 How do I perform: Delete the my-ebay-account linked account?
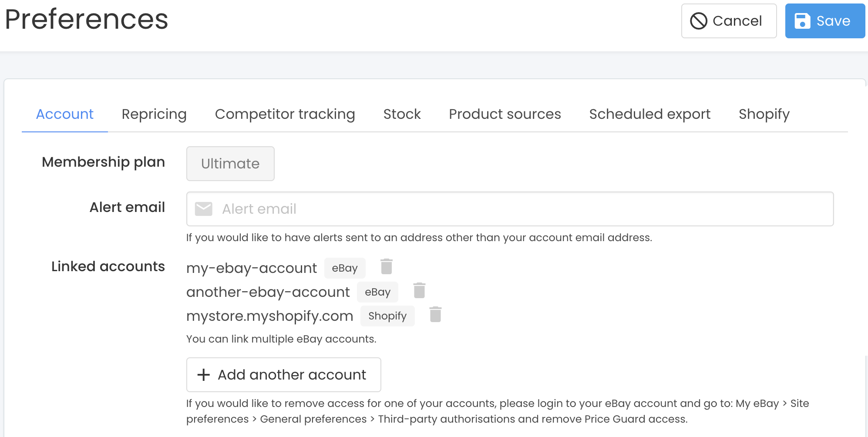[387, 266]
